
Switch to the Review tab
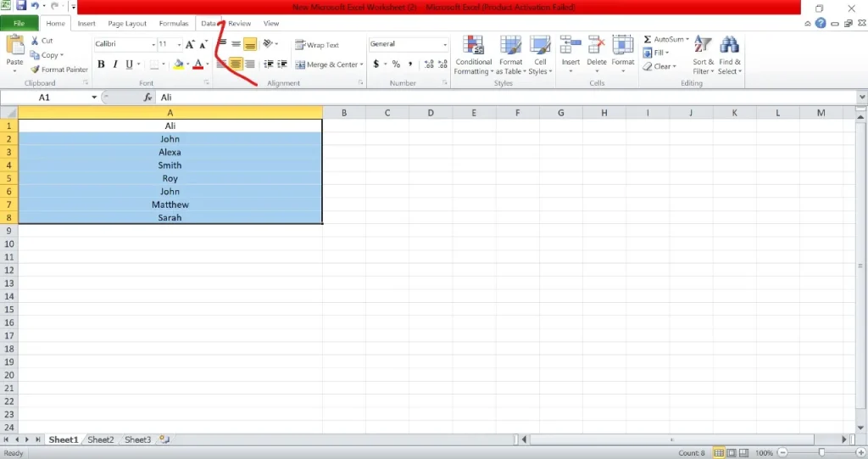[240, 23]
